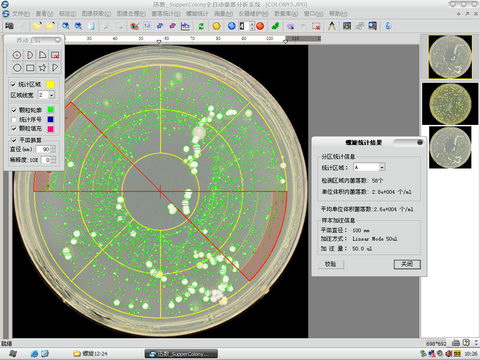The width and height of the screenshot is (480, 360).
Task: Toggle the 平皿换算 checkbox
Action: point(14,140)
